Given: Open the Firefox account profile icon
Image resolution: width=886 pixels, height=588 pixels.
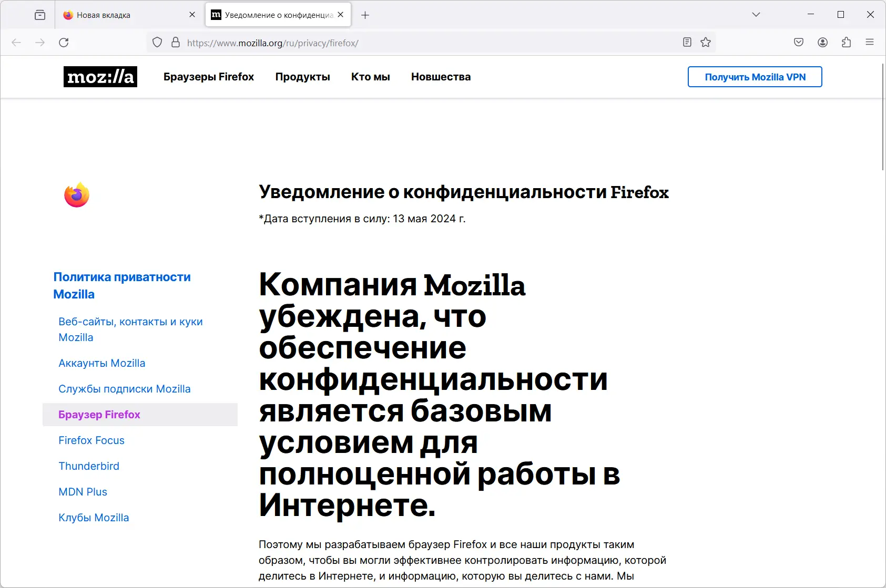Looking at the screenshot, I should pyautogui.click(x=822, y=42).
